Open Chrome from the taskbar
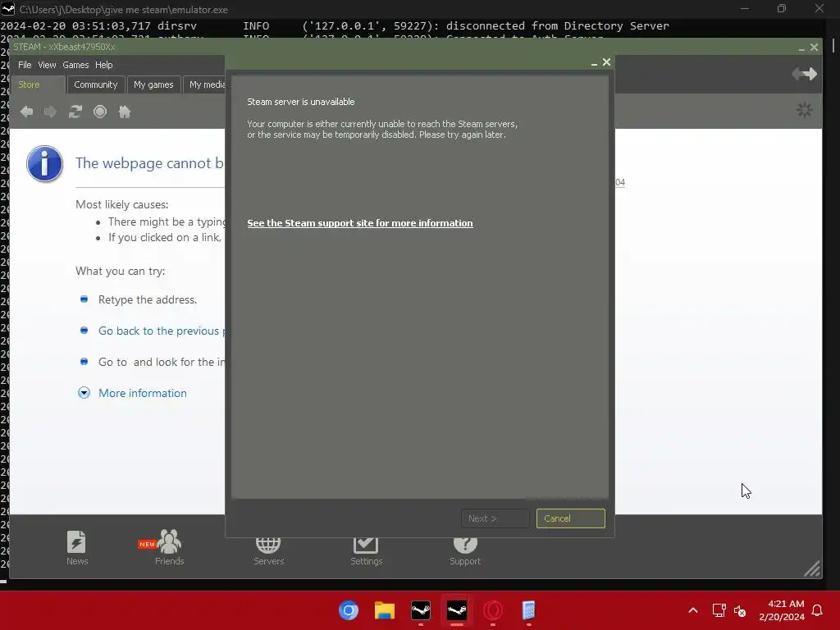The image size is (840, 630). [349, 610]
